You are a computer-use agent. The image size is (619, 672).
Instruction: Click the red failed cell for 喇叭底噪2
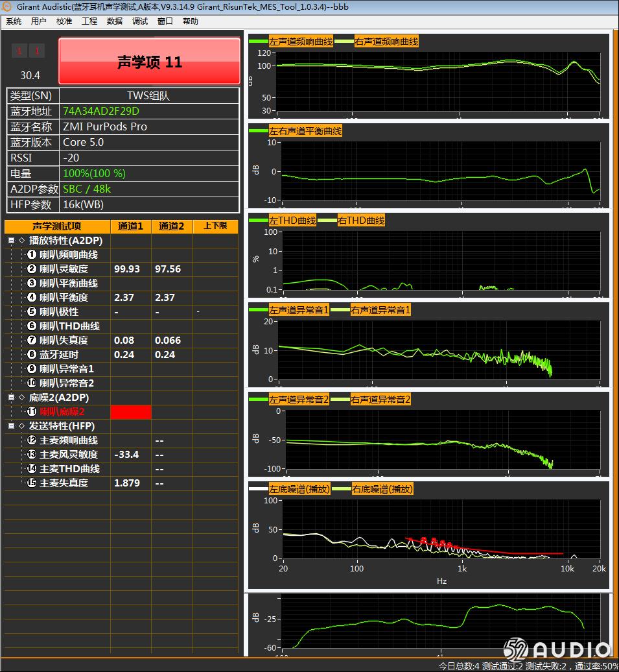coord(131,412)
